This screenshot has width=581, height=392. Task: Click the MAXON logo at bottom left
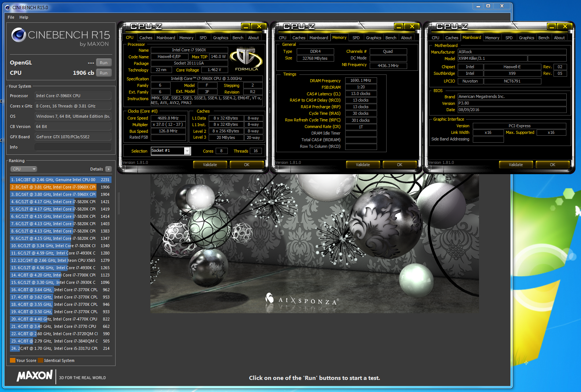[x=35, y=376]
